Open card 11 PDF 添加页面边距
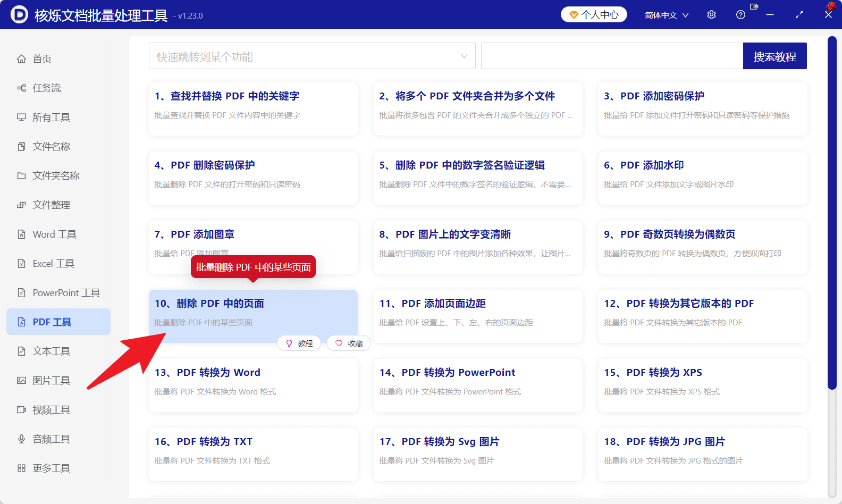The image size is (842, 504). 478,316
